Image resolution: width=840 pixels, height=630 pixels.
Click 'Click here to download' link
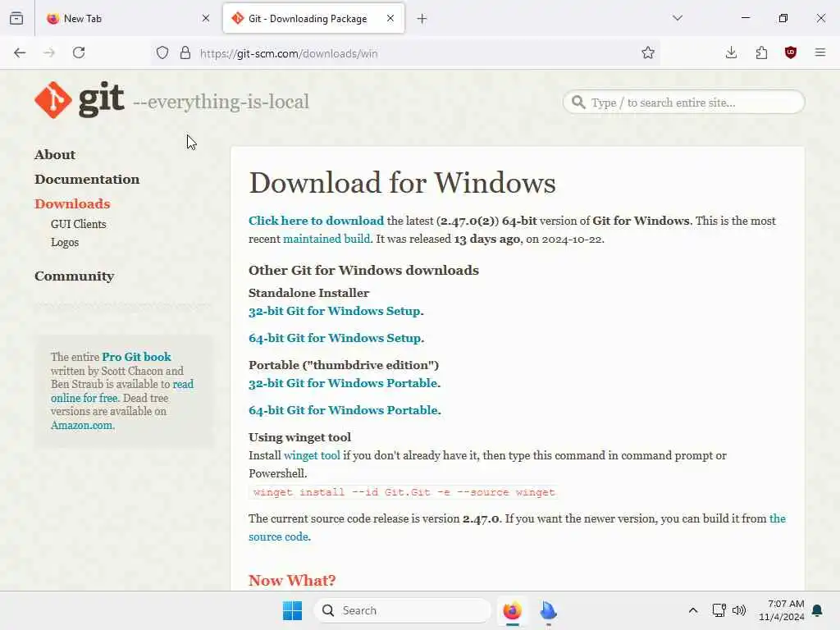pyautogui.click(x=316, y=221)
